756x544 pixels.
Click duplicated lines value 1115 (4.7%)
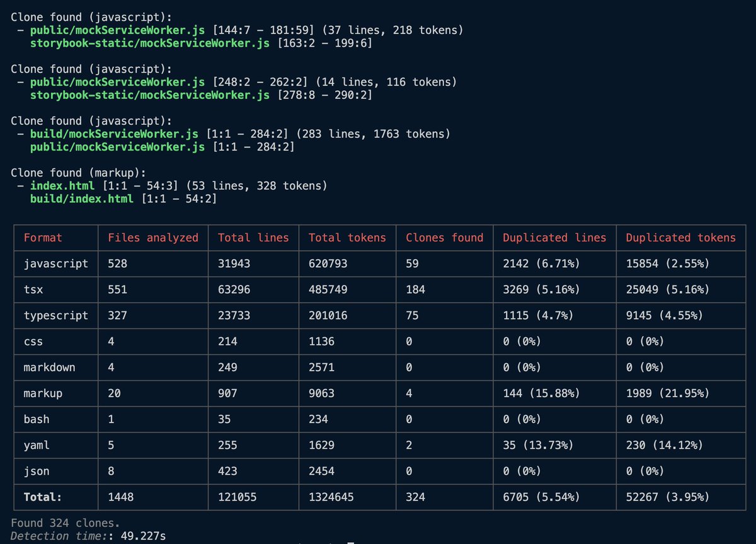pyautogui.click(x=538, y=315)
